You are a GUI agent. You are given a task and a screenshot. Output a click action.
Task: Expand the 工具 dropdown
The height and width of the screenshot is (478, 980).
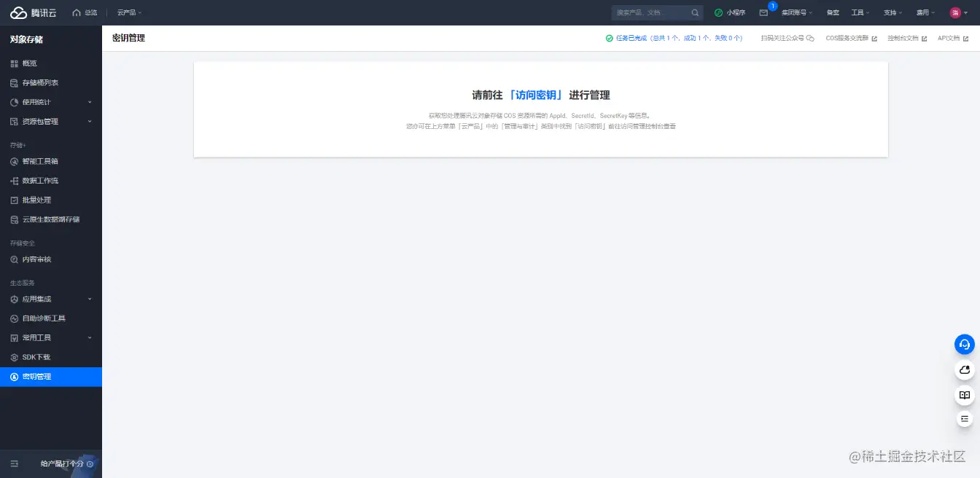(x=860, y=12)
